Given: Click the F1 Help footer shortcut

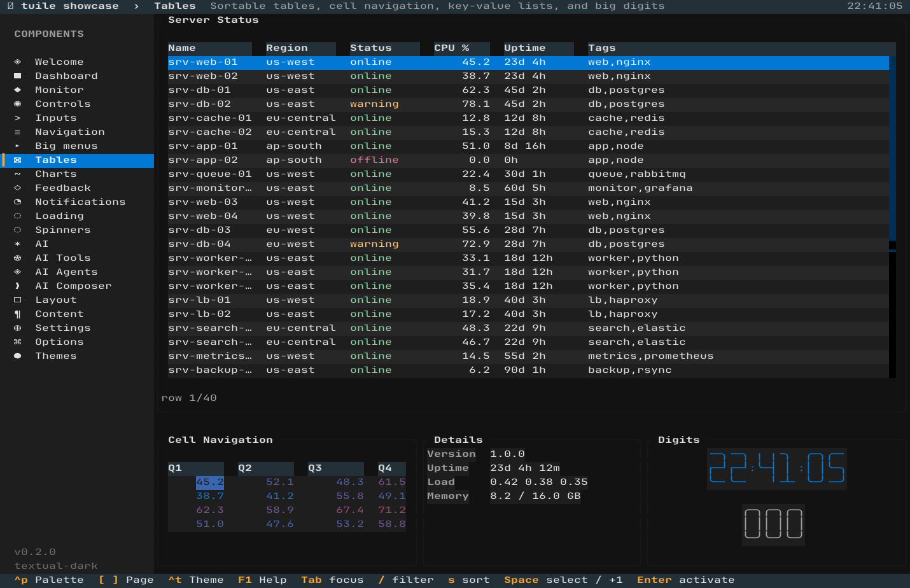Looking at the screenshot, I should pyautogui.click(x=262, y=580).
